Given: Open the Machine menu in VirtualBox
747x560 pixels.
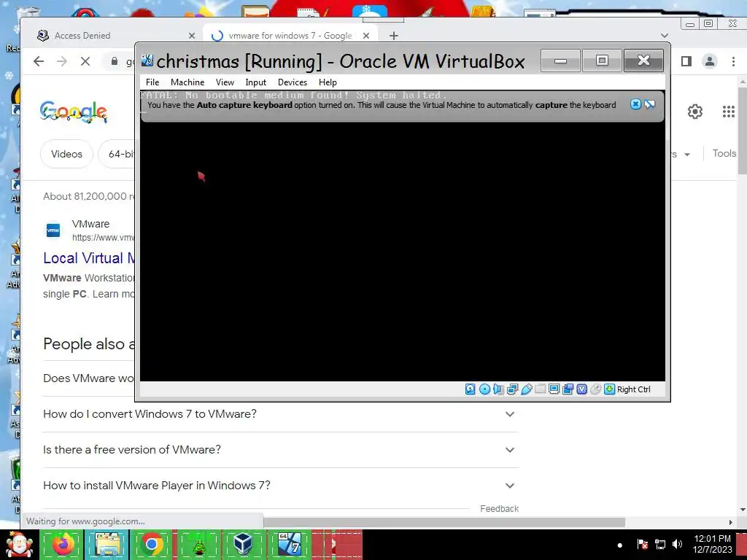Looking at the screenshot, I should pos(187,82).
